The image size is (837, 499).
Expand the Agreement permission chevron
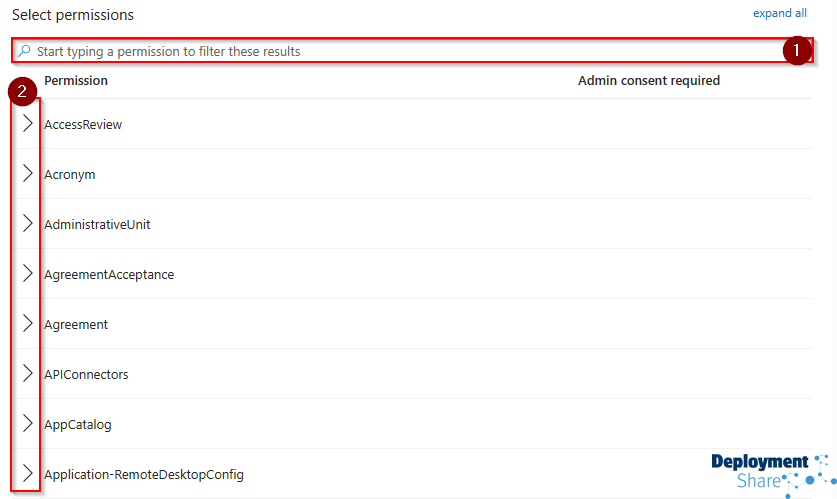point(27,324)
